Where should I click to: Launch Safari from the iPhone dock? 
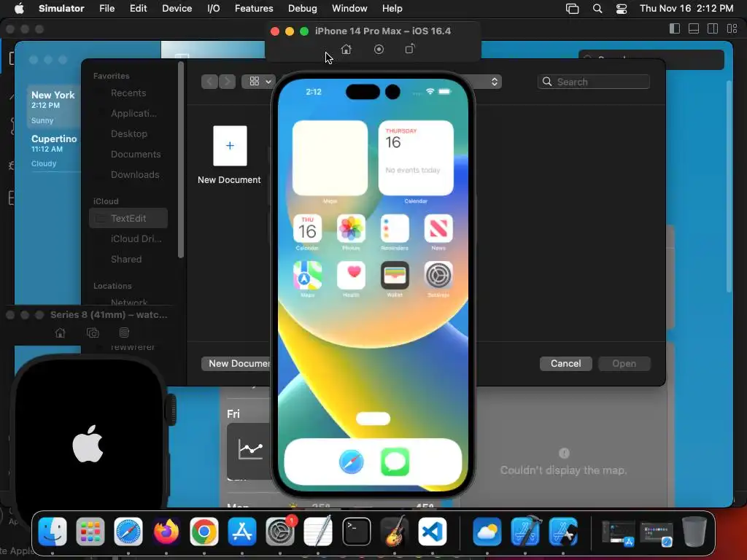pos(351,462)
